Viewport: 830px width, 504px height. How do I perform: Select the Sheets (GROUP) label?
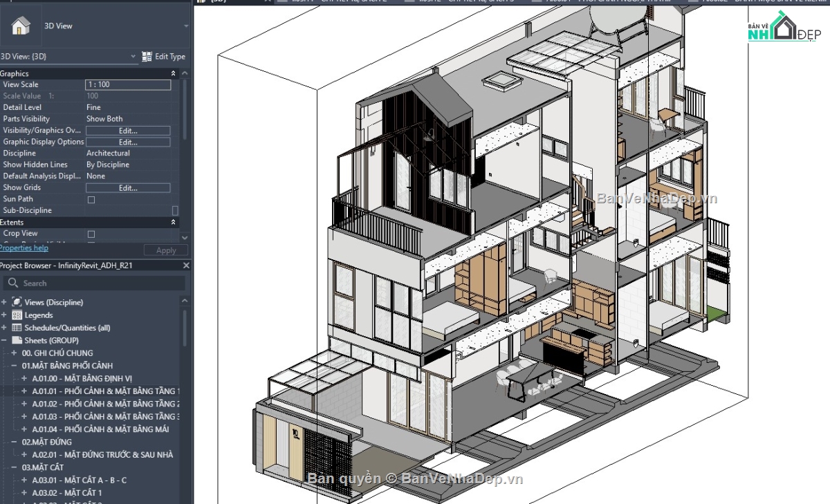pyautogui.click(x=51, y=340)
